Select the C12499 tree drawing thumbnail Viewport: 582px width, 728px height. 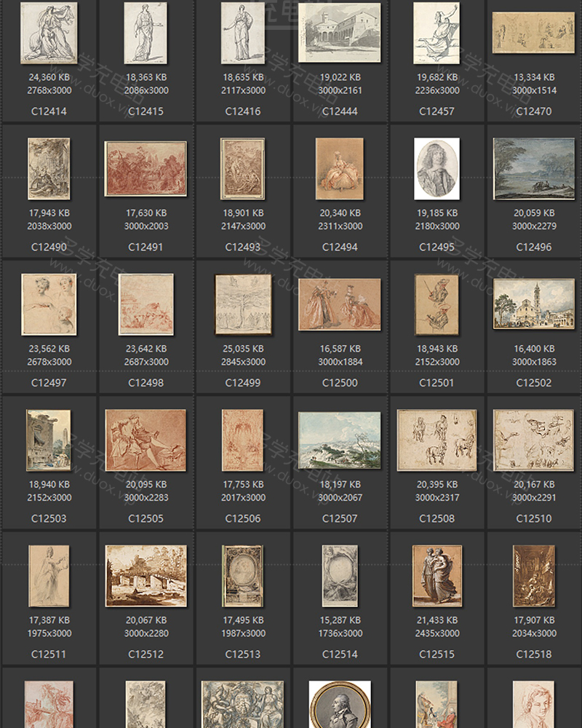[243, 304]
